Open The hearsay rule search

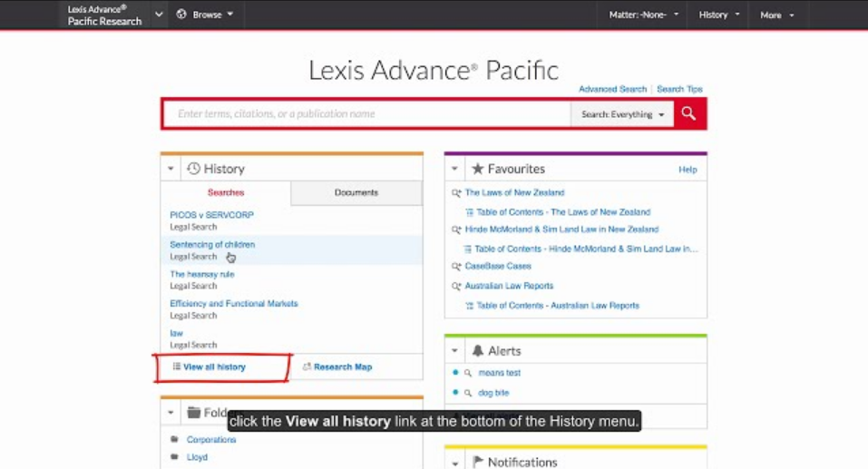202,274
